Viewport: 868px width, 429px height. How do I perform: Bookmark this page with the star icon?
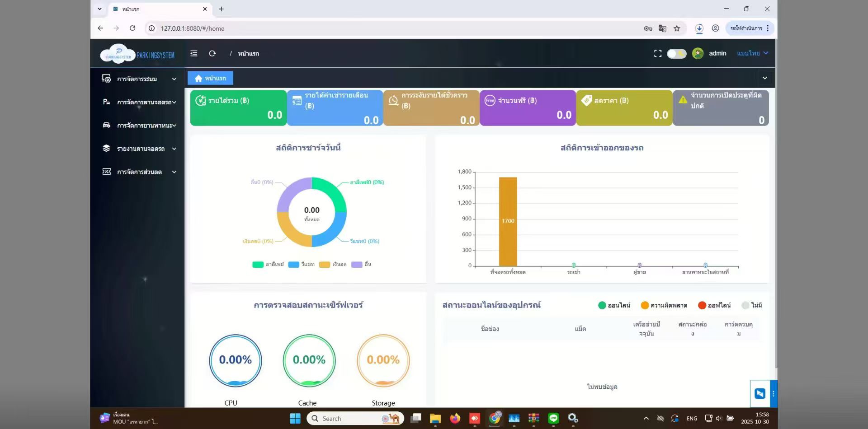[x=677, y=28]
